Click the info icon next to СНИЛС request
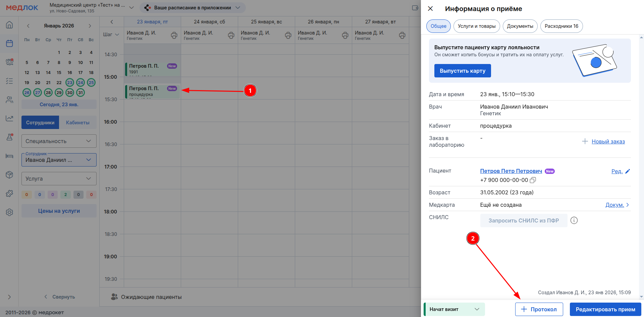 point(574,220)
